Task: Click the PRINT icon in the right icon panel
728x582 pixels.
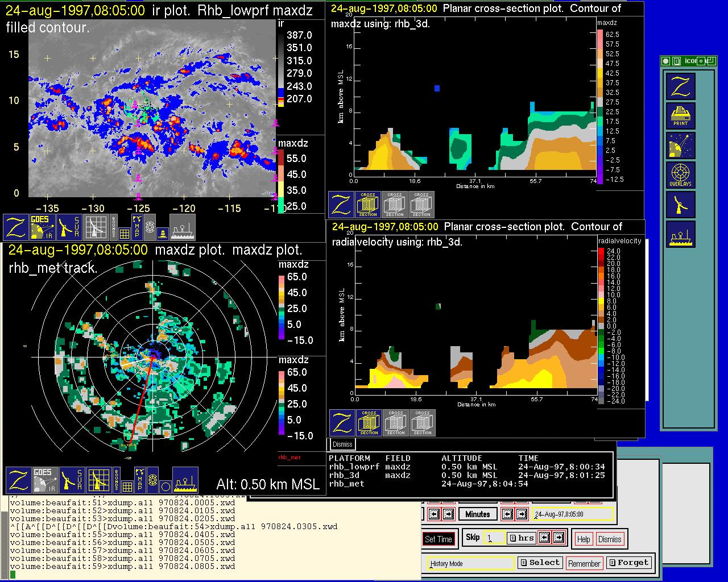Action: click(680, 116)
